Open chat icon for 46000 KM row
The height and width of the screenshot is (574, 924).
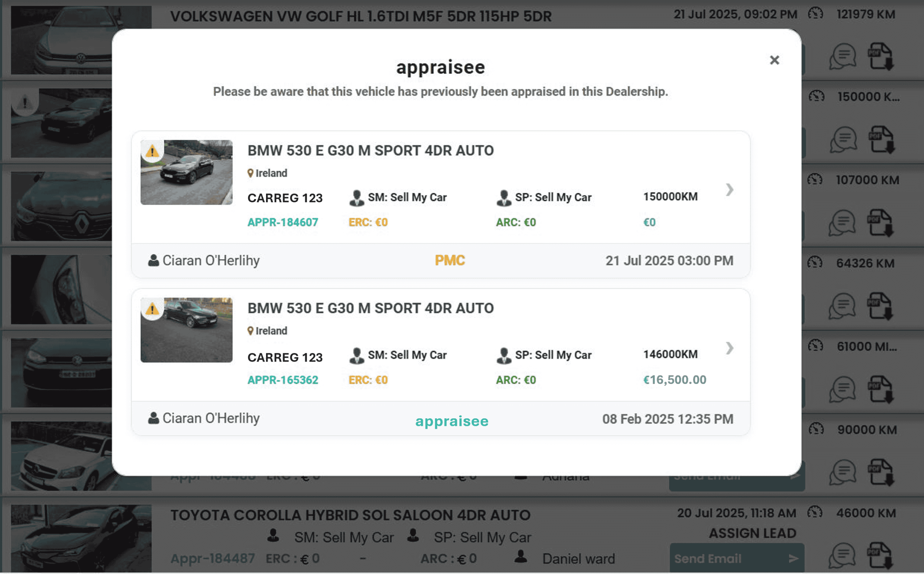843,556
